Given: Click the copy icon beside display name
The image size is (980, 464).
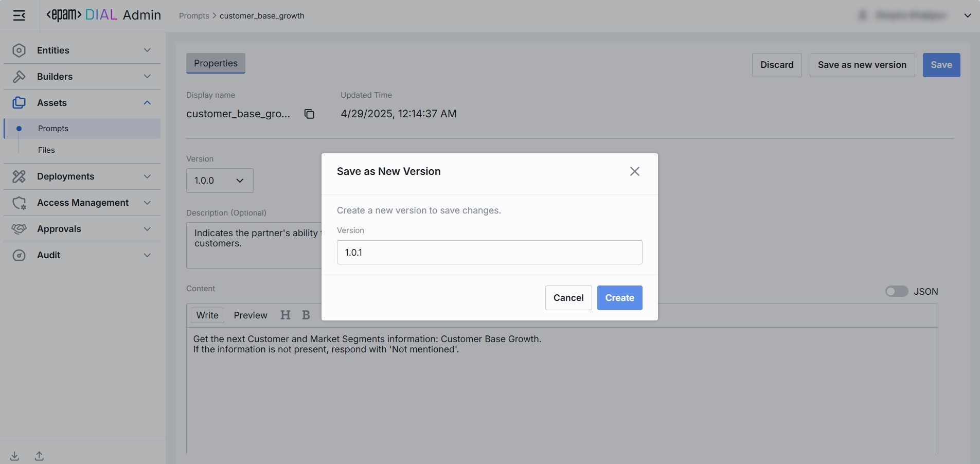Looking at the screenshot, I should pos(309,114).
